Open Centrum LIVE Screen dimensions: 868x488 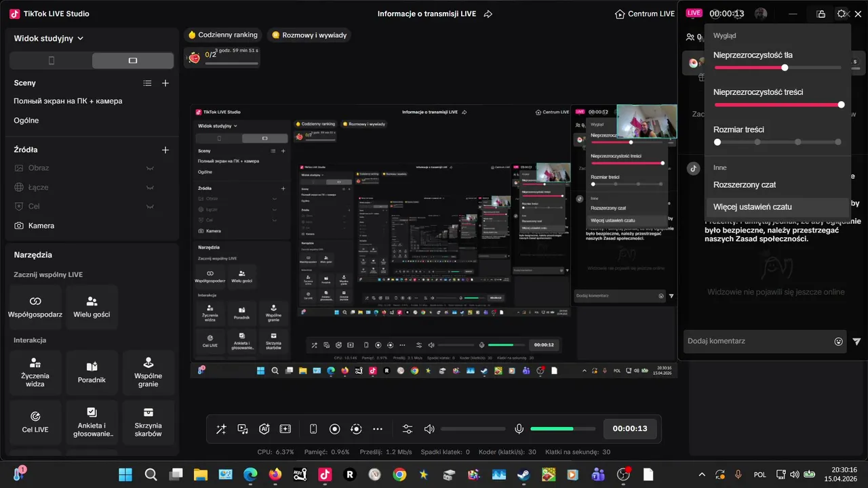tap(644, 14)
